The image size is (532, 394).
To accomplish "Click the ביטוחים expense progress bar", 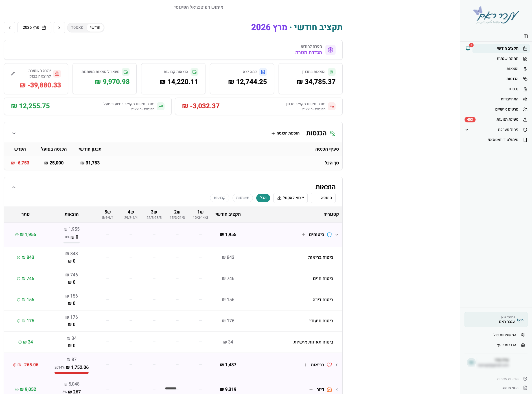I will coord(71,243).
